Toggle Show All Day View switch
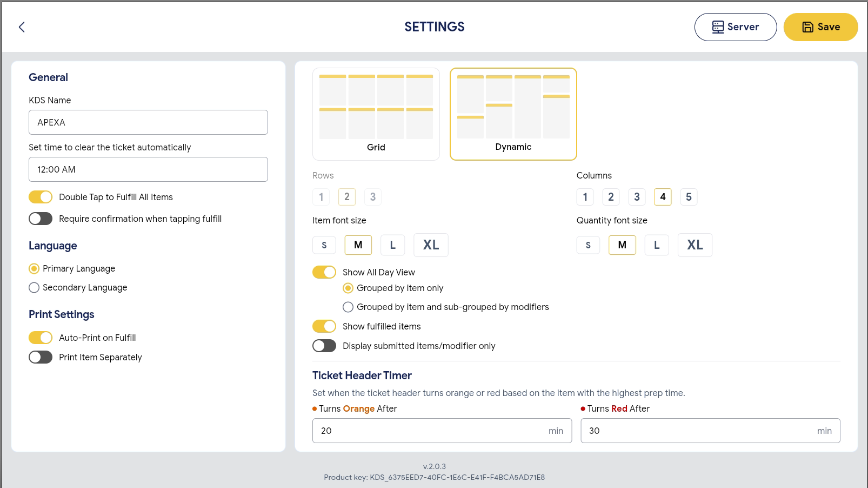Screen dimensions: 868x488 click(x=324, y=272)
